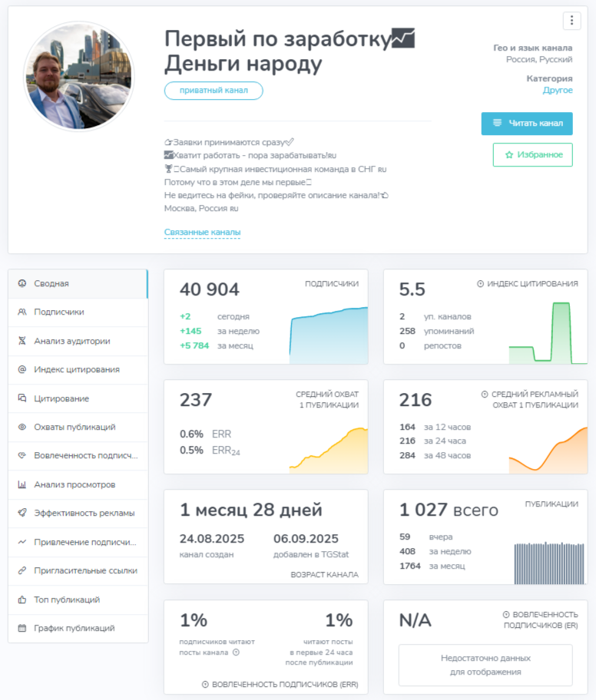The image size is (596, 700).
Task: Click the Сводная sidebar icon
Action: tap(22, 283)
